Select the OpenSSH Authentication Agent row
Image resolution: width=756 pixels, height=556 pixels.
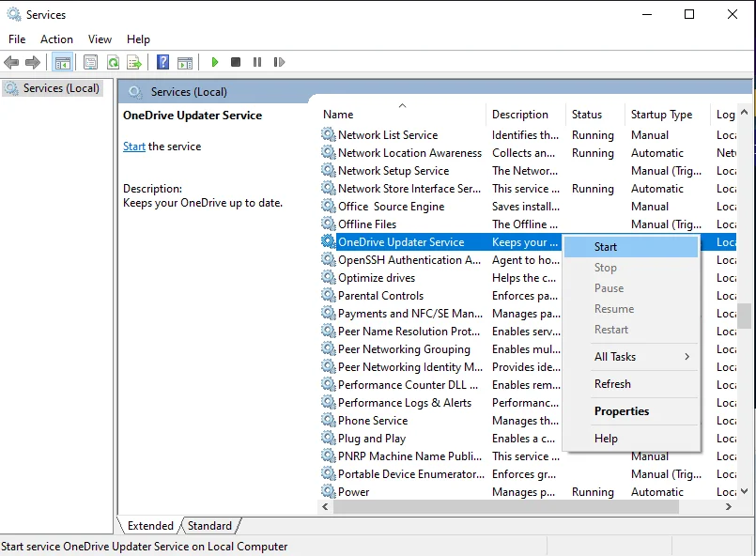(440, 260)
